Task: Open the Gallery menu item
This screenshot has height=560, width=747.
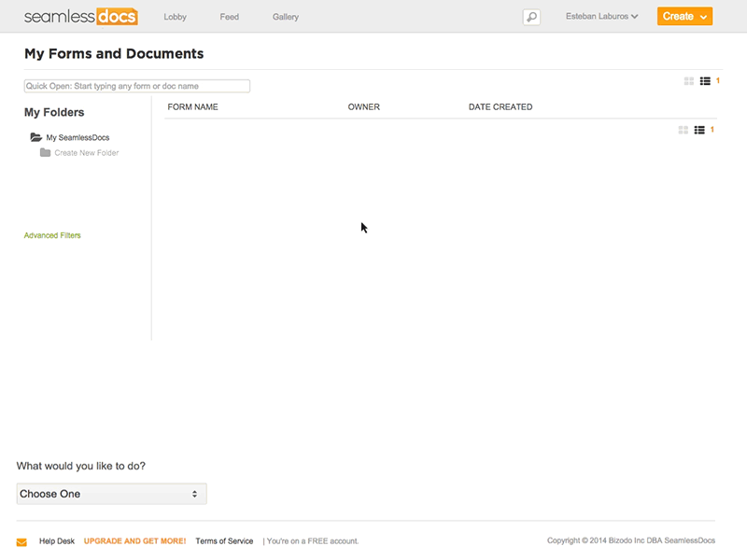Action: tap(286, 17)
